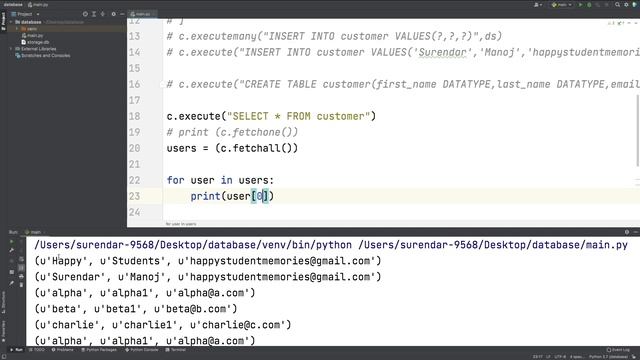Image resolution: width=640 pixels, height=360 pixels.
Task: Click line number 15 in gutter
Action: 134,68
